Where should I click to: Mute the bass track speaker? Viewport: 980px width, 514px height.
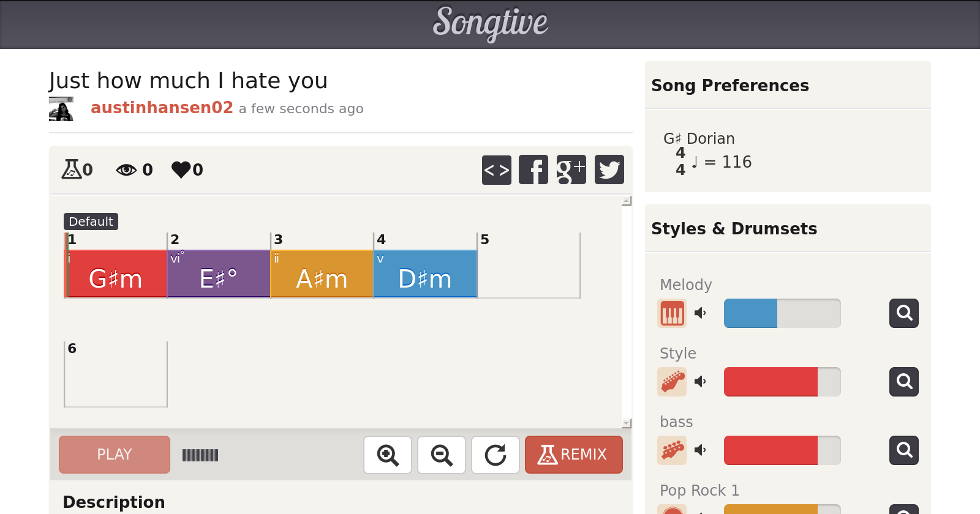(700, 450)
